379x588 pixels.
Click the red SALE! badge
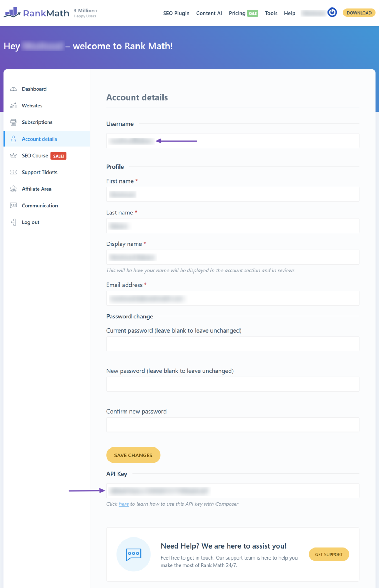(59, 156)
